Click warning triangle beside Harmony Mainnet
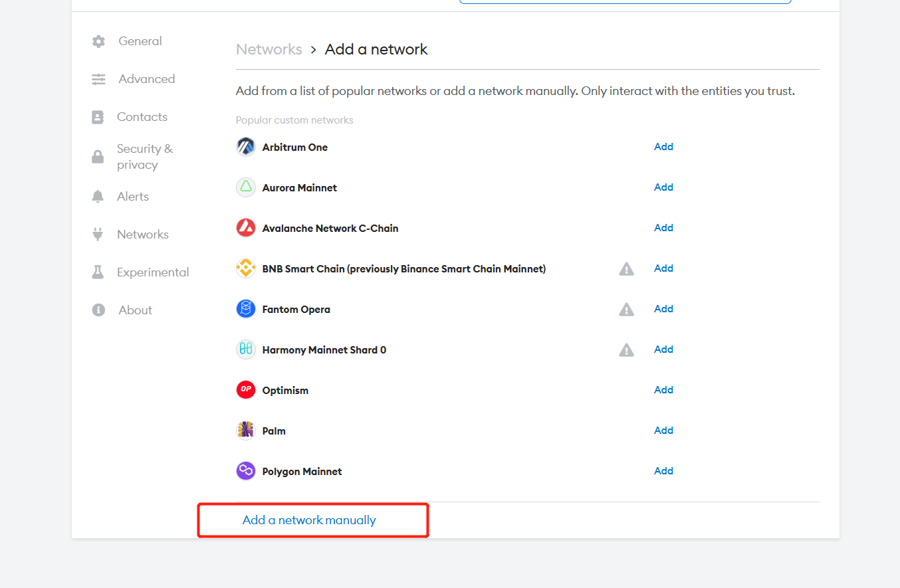This screenshot has width=900, height=588. coord(626,349)
